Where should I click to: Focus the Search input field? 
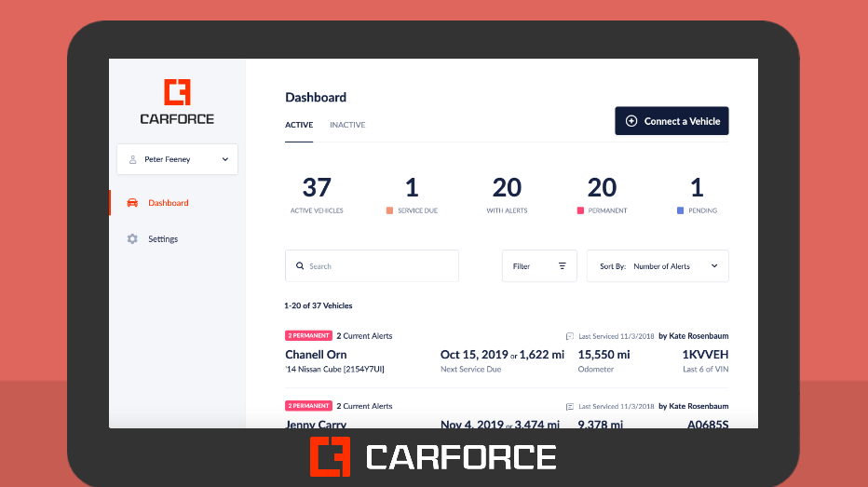[372, 266]
